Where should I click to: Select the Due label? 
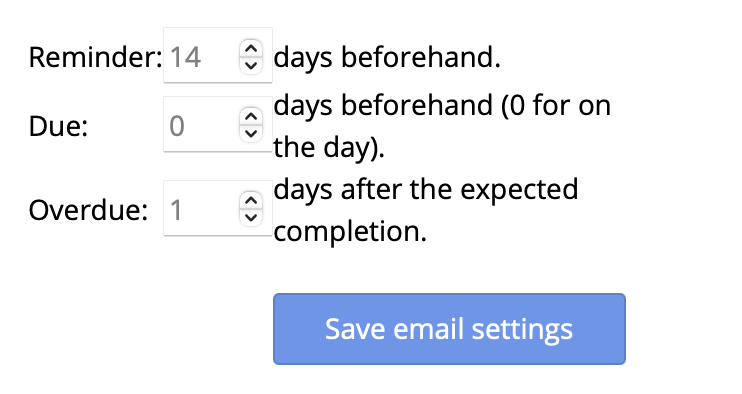point(59,126)
